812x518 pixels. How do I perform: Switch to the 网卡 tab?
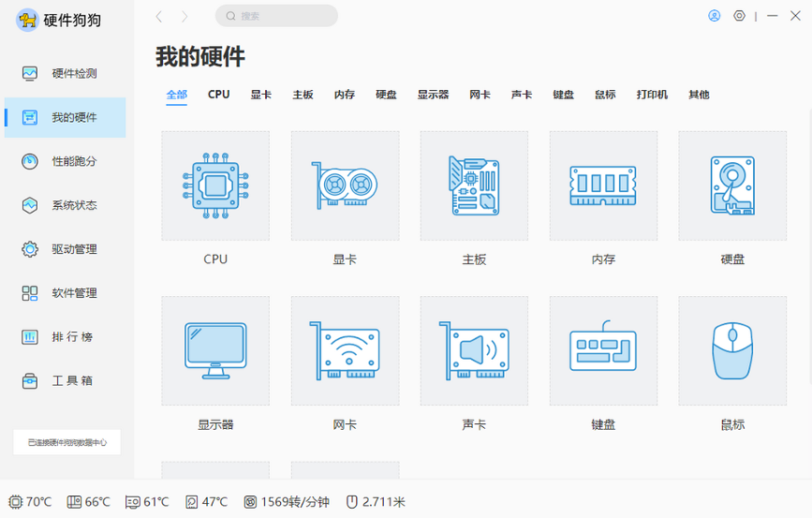click(x=480, y=95)
